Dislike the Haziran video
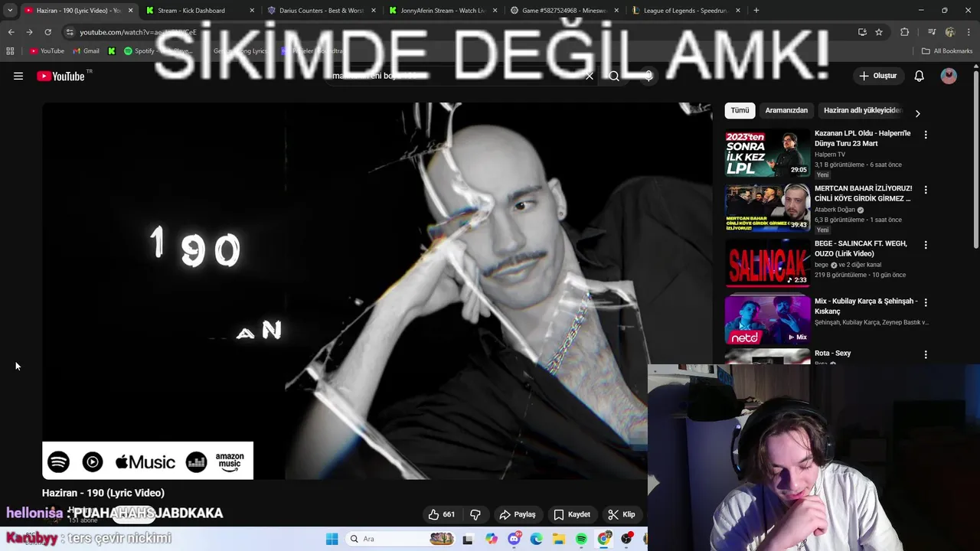This screenshot has height=551, width=980. click(x=475, y=514)
